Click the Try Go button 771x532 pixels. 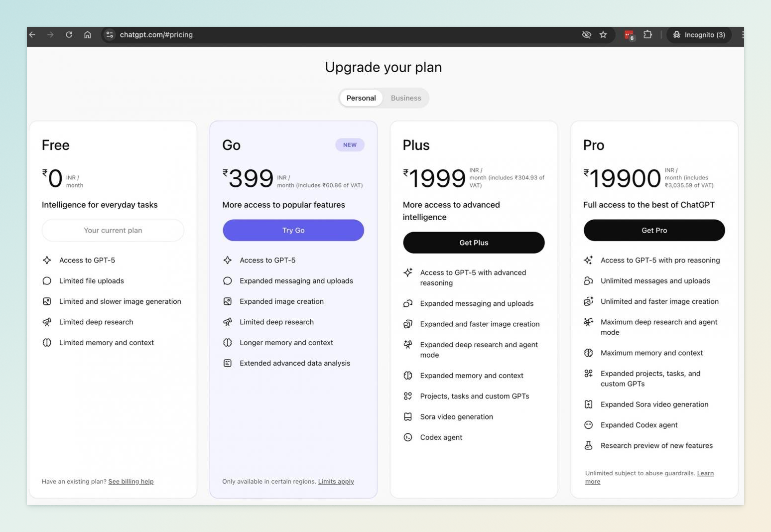click(293, 230)
